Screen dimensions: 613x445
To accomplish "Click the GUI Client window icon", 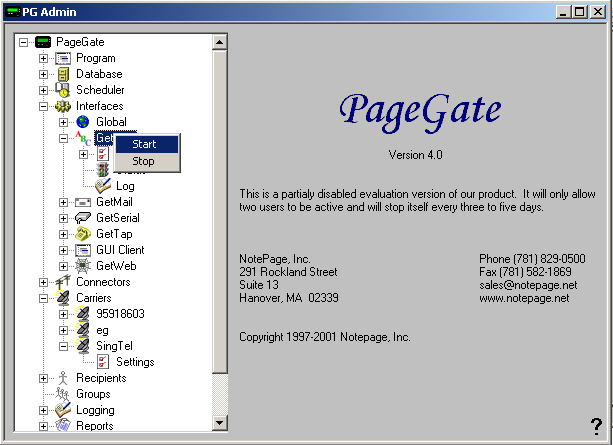I will (83, 250).
